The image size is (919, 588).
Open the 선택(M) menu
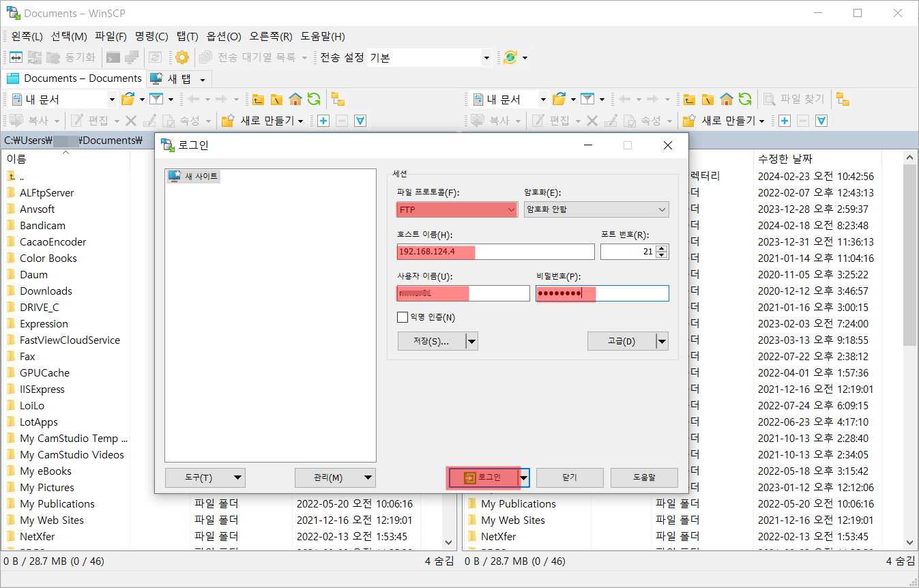(x=69, y=36)
